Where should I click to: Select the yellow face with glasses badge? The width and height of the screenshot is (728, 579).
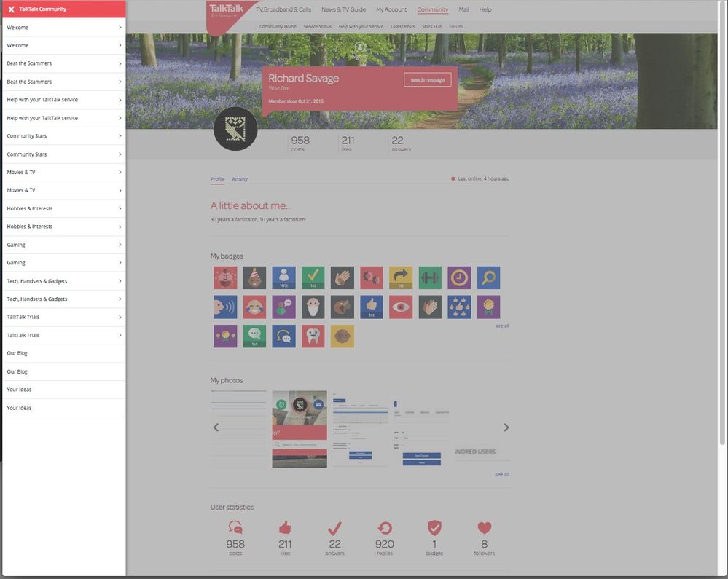343,336
